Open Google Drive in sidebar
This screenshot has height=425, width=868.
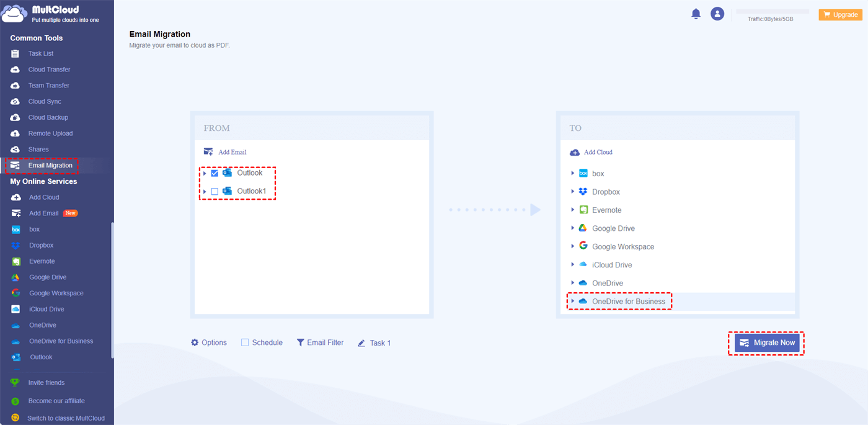pyautogui.click(x=48, y=277)
